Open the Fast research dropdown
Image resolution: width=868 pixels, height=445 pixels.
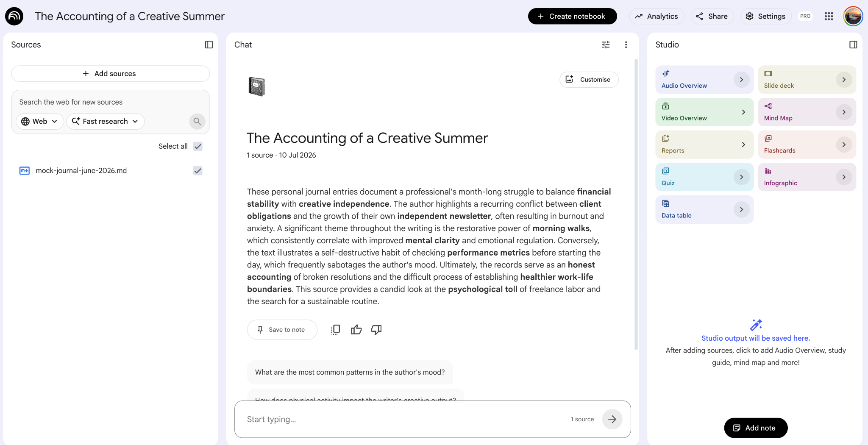click(105, 121)
